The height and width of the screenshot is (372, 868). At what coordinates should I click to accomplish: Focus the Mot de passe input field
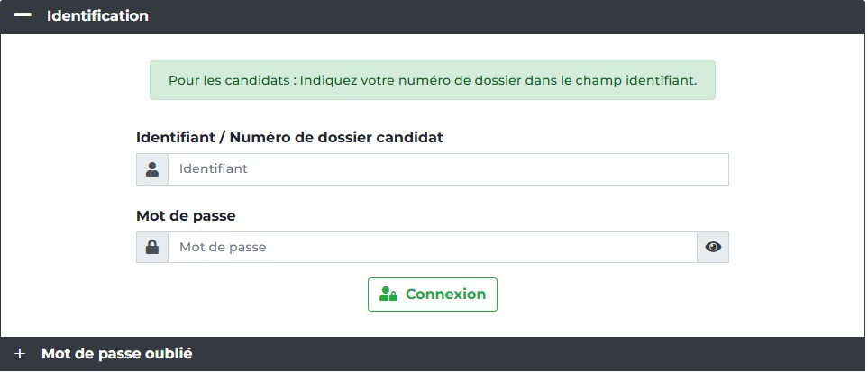(x=433, y=247)
